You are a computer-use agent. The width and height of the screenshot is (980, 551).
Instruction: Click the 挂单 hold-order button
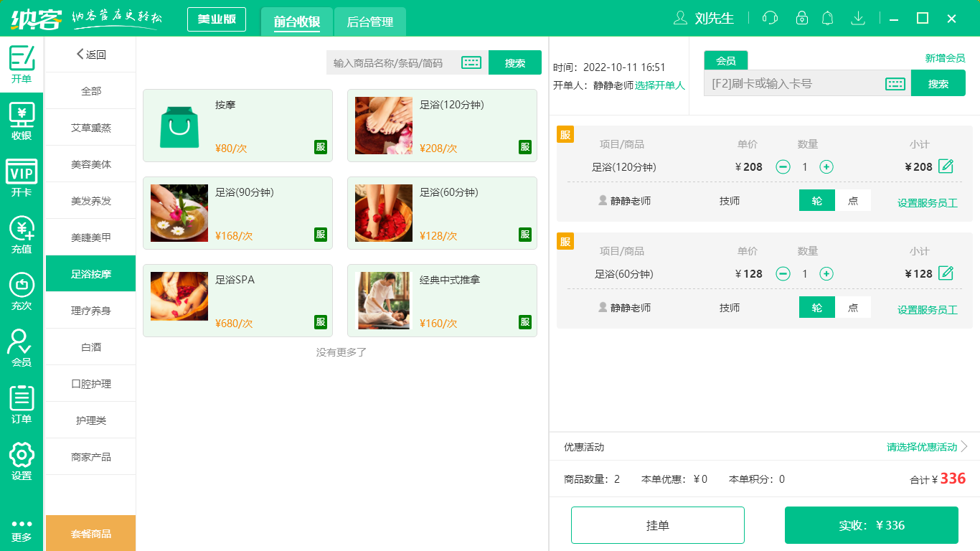pyautogui.click(x=657, y=524)
